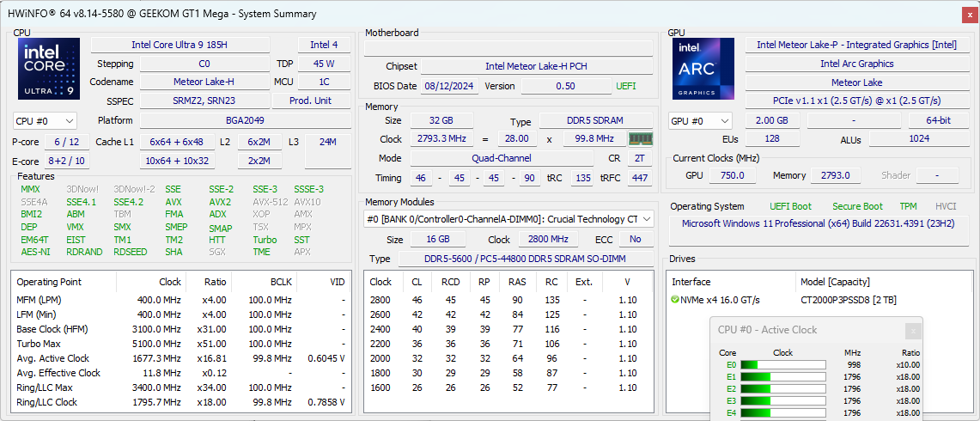Click the AES-NI feature label

[35, 252]
